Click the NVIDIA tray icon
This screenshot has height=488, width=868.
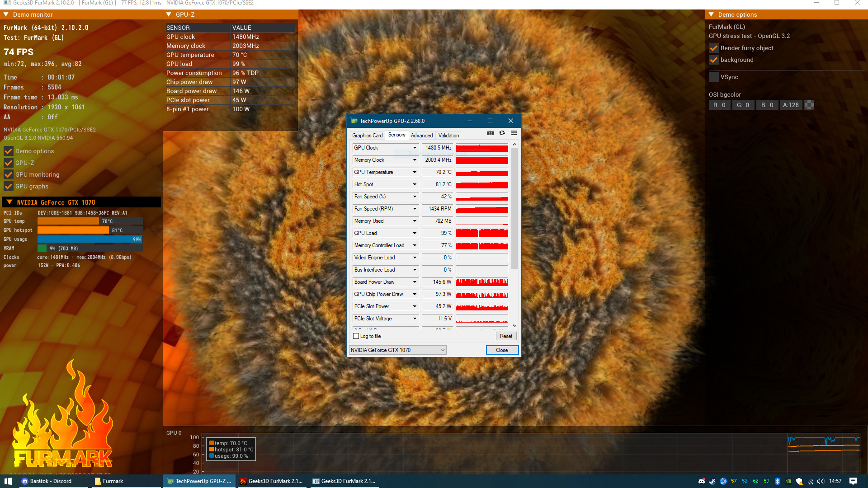tap(788, 481)
